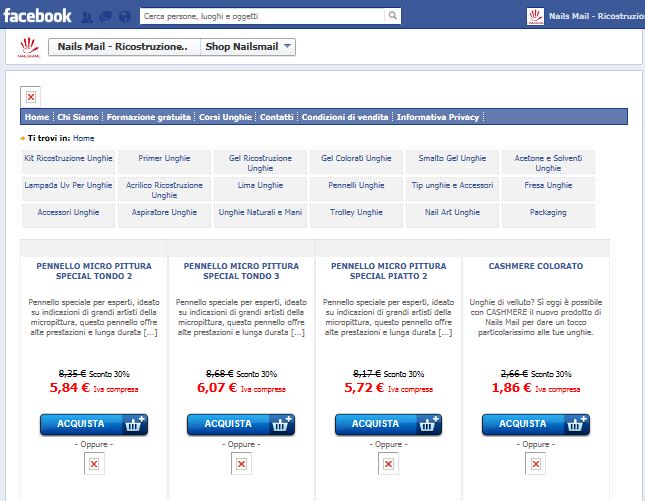The width and height of the screenshot is (645, 501).
Task: Focus the Cerca persone search field
Action: [x=262, y=16]
